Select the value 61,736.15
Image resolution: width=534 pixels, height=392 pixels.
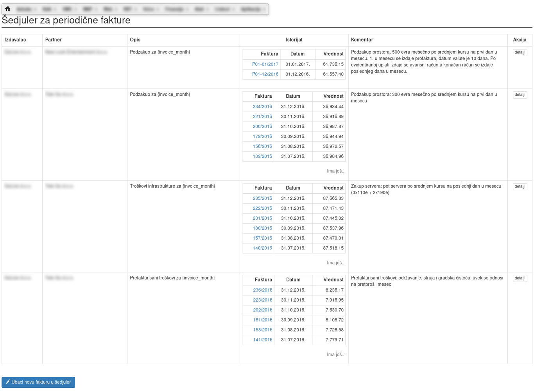click(333, 64)
